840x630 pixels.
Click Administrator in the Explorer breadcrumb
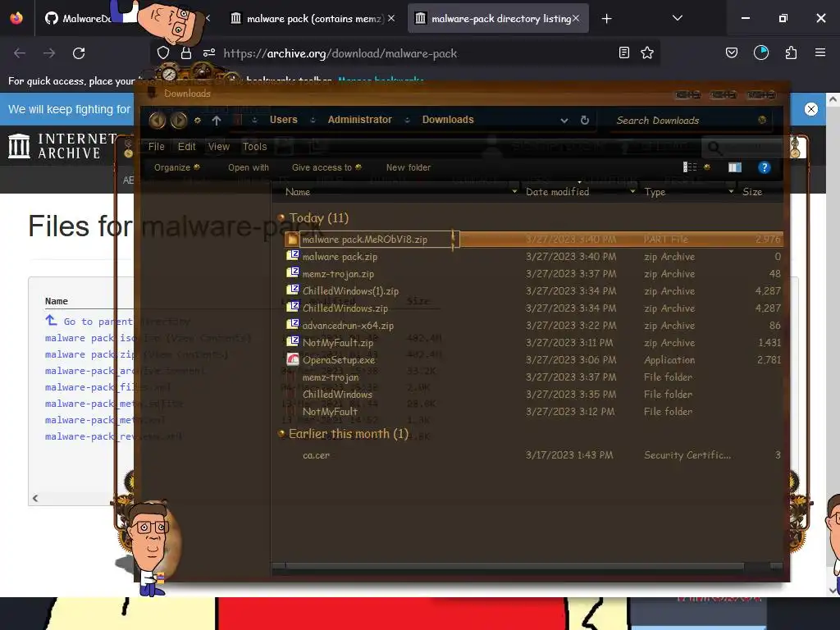[360, 120]
